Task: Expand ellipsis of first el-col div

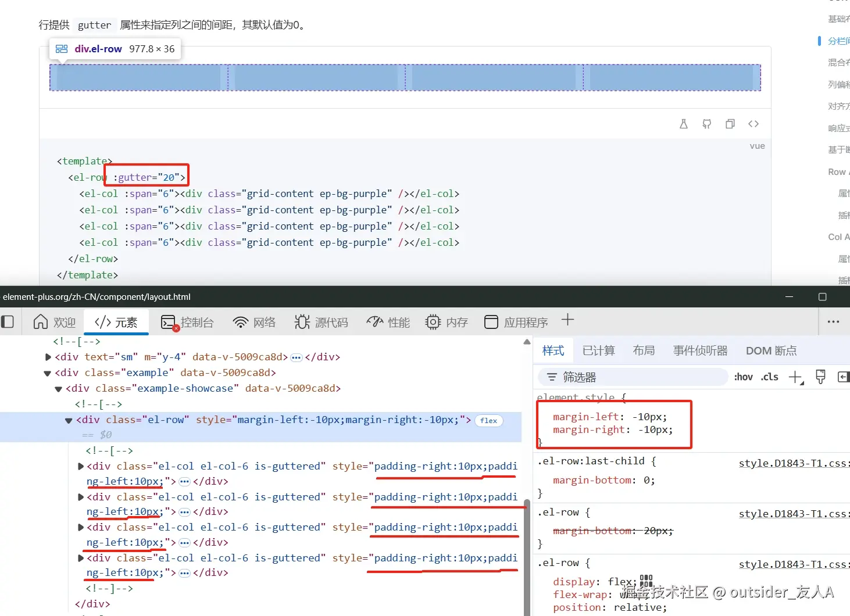Action: click(185, 481)
